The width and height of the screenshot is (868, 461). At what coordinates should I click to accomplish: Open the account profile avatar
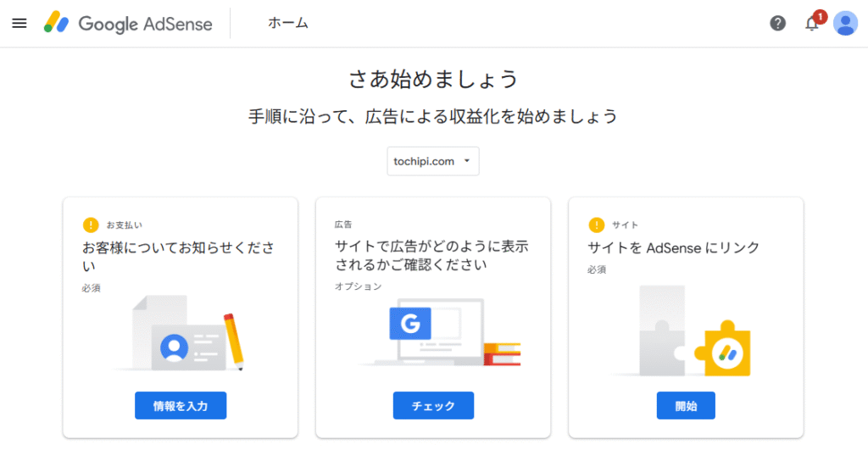pos(845,23)
